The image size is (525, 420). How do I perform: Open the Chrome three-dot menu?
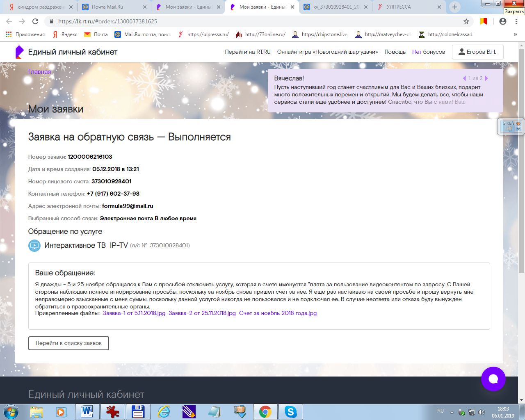click(x=516, y=21)
